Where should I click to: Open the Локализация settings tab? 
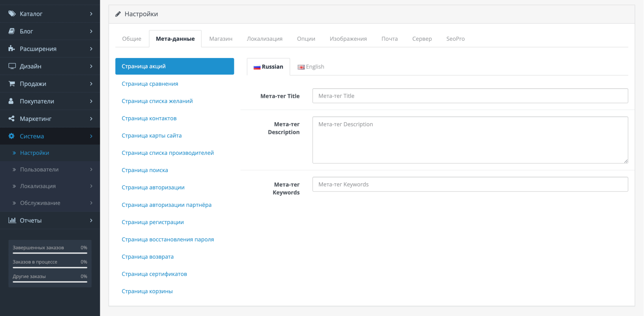click(x=264, y=39)
